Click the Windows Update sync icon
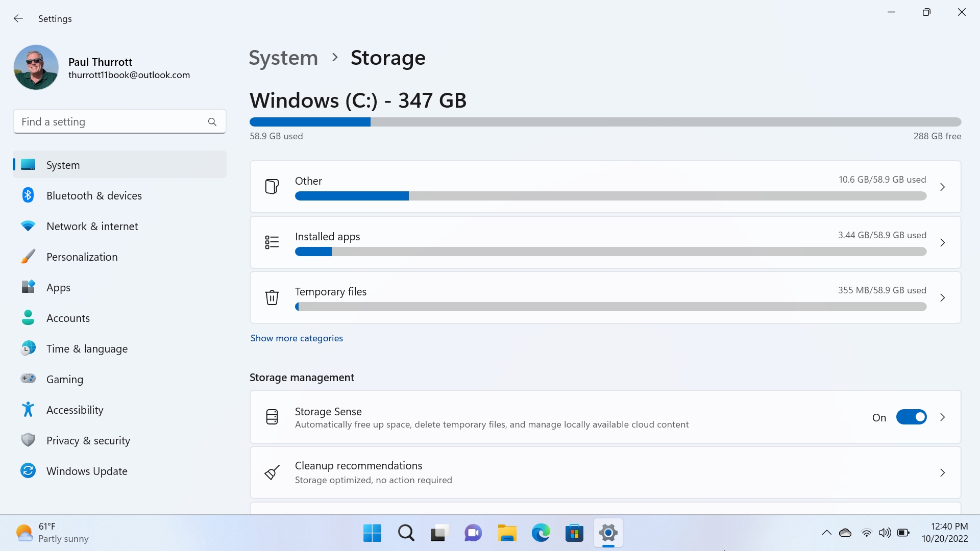The image size is (980, 551). (28, 471)
